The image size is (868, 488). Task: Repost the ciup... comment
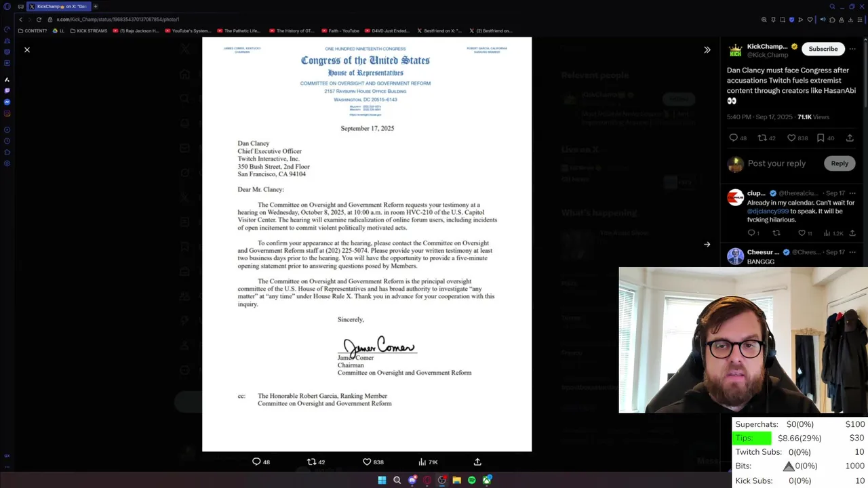776,233
